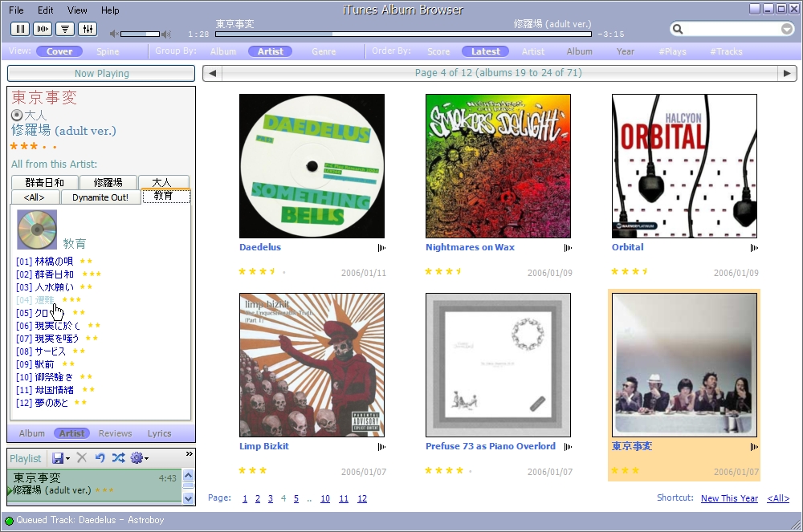The width and height of the screenshot is (803, 532).
Task: Adjust the volume slider
Action: coord(140,34)
